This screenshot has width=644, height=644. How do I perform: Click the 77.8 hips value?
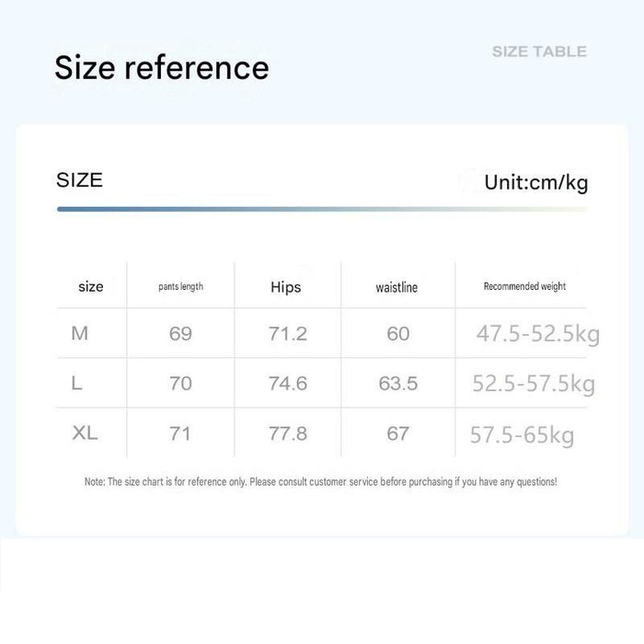[x=287, y=433]
